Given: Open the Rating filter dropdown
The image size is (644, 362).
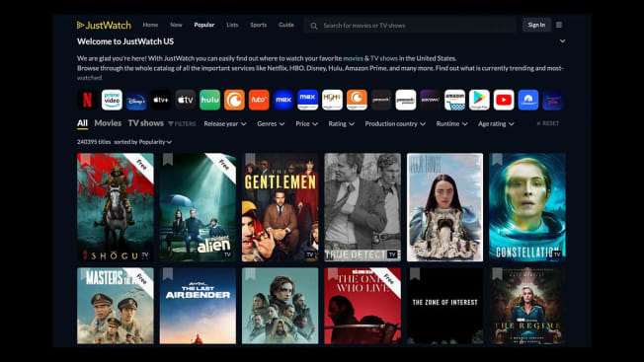Looking at the screenshot, I should pos(342,124).
